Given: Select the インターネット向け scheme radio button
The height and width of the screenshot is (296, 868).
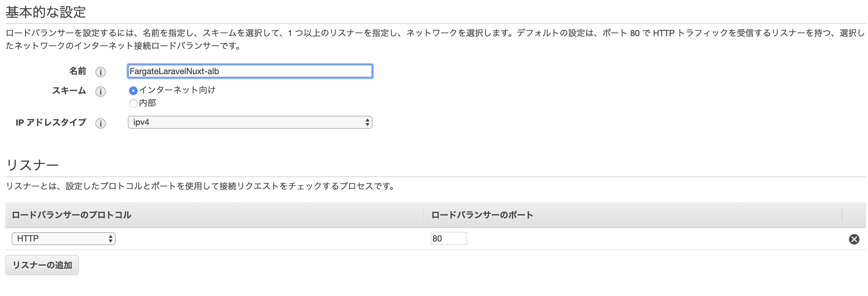Looking at the screenshot, I should 133,90.
